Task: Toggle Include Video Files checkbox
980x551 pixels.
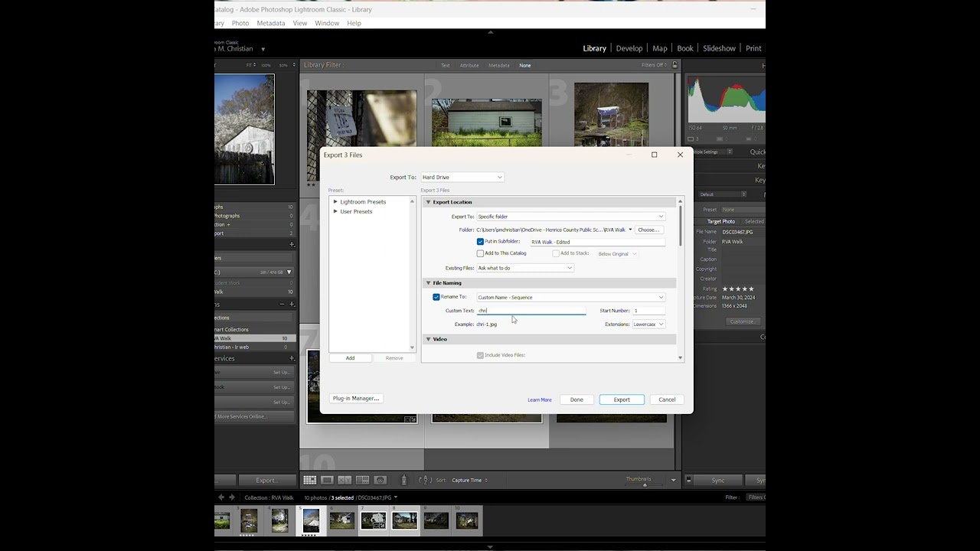Action: pyautogui.click(x=480, y=355)
